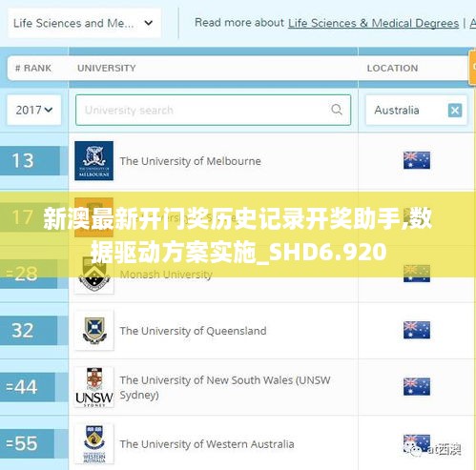Open the 2017 year dropdown
This screenshot has height=470, width=476.
tap(34, 110)
